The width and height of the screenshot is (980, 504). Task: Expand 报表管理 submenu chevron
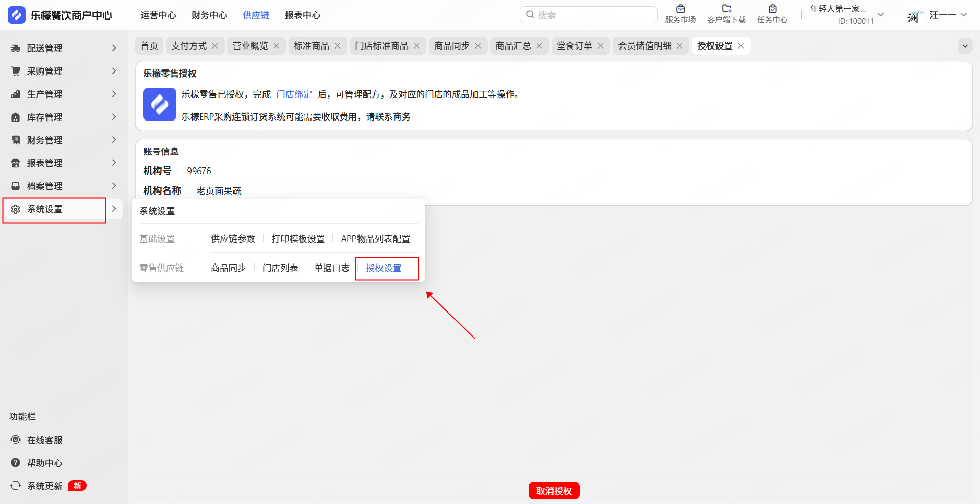[x=114, y=163]
